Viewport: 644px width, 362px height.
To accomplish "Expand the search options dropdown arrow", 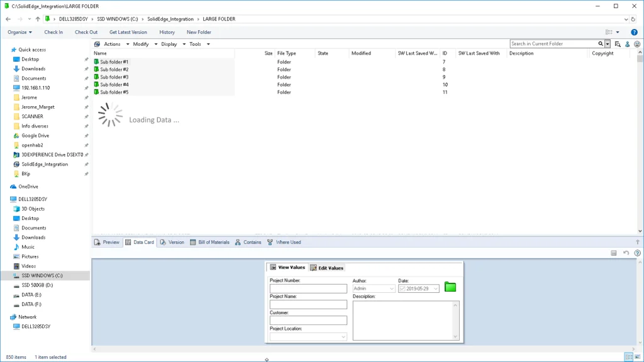I will point(608,44).
